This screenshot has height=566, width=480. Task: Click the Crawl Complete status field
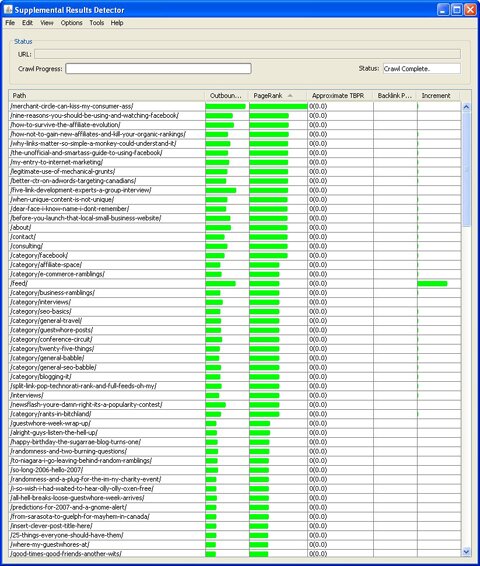point(422,69)
